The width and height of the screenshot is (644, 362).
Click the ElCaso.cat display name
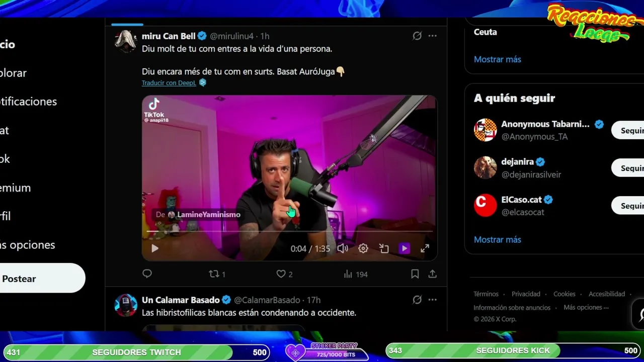(521, 200)
